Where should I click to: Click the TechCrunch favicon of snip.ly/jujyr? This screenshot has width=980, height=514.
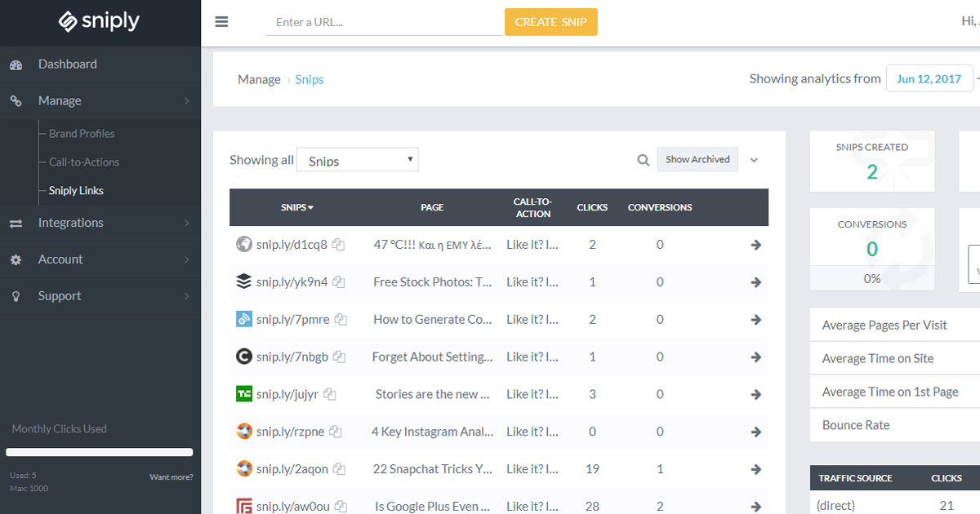(243, 394)
